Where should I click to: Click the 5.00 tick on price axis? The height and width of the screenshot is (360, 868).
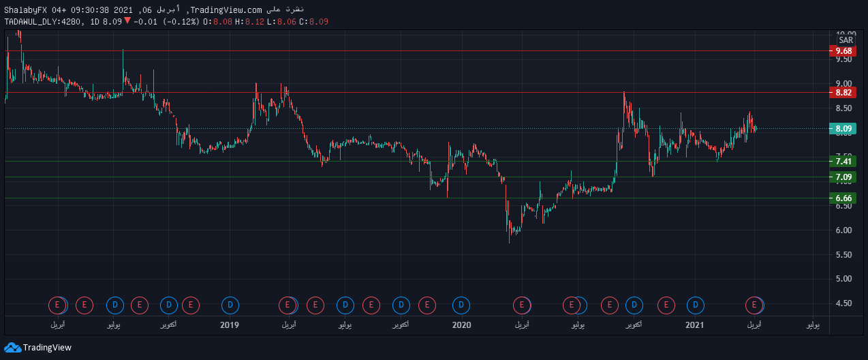click(844, 279)
